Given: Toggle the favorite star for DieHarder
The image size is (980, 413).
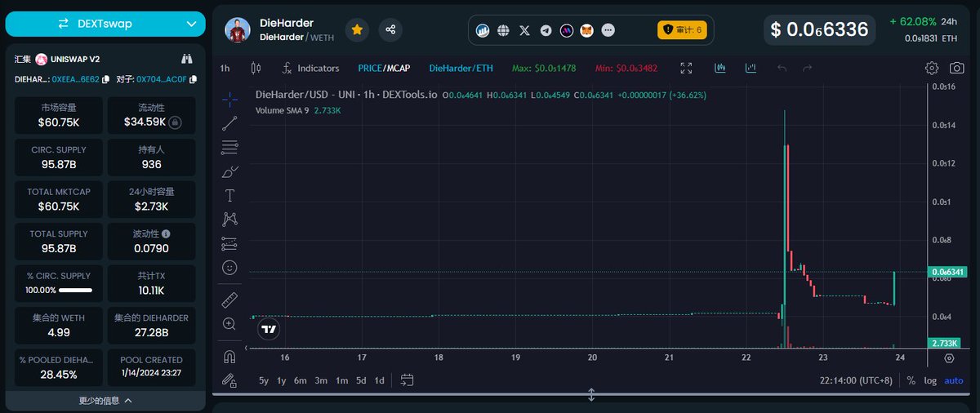Looking at the screenshot, I should click(357, 29).
